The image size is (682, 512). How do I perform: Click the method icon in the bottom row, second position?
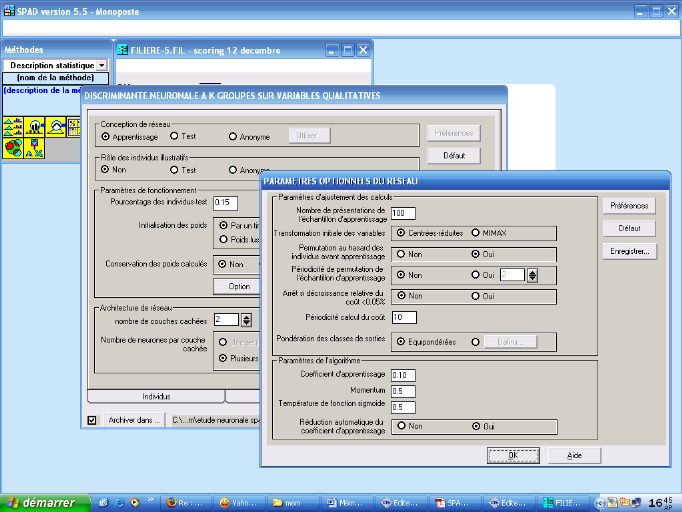point(36,148)
